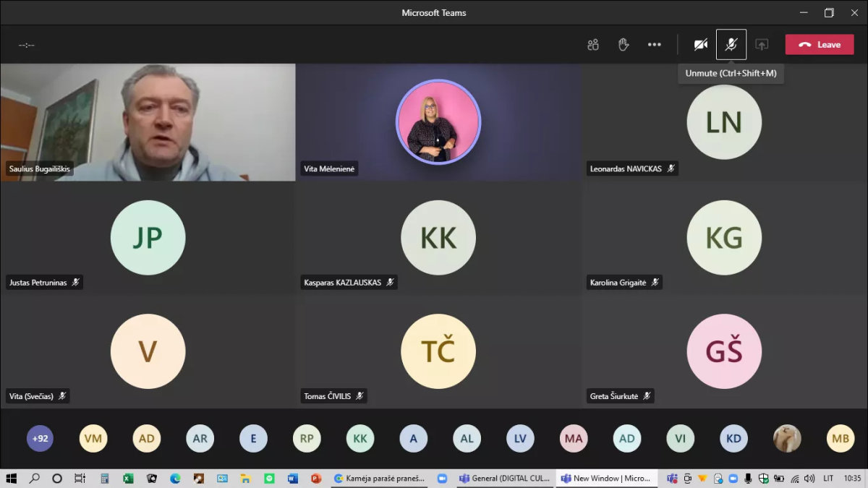The height and width of the screenshot is (488, 868).
Task: Select KK participant in bottom strip
Action: [360, 438]
